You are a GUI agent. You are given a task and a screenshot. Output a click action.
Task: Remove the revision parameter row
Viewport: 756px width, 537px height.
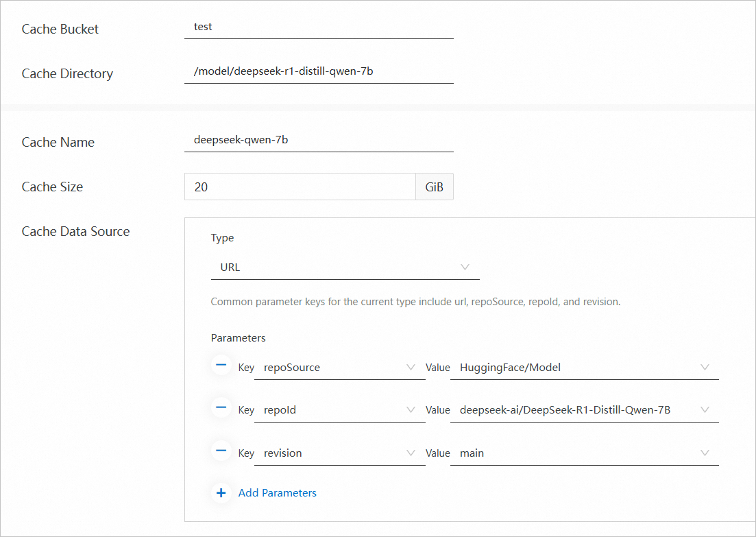221,453
